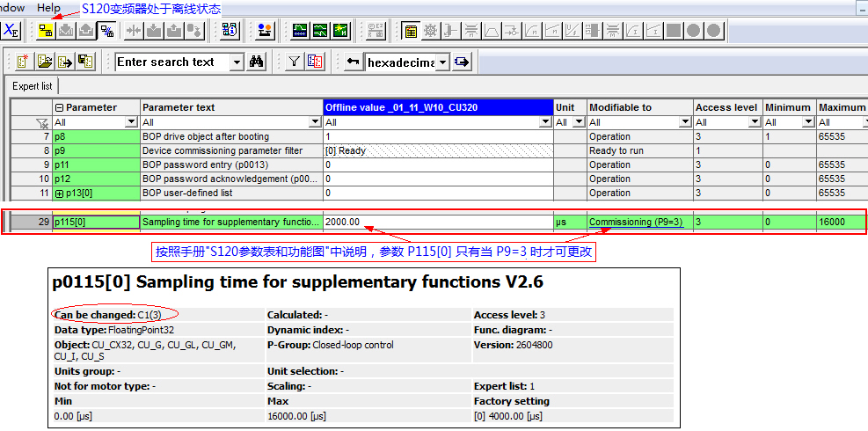
Task: Click the grayed copy RAM to ROM icon
Action: (x=194, y=31)
